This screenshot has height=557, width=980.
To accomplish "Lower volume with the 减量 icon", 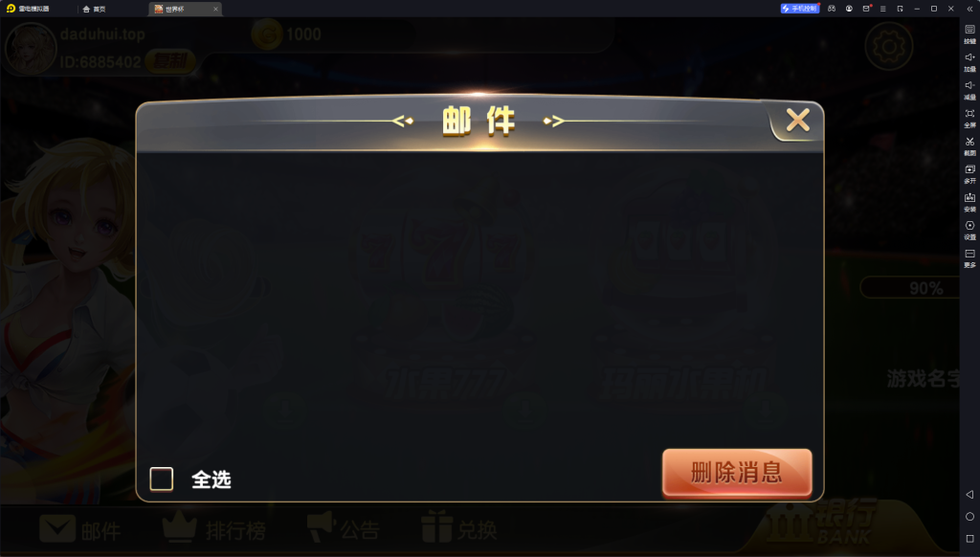I will click(969, 89).
